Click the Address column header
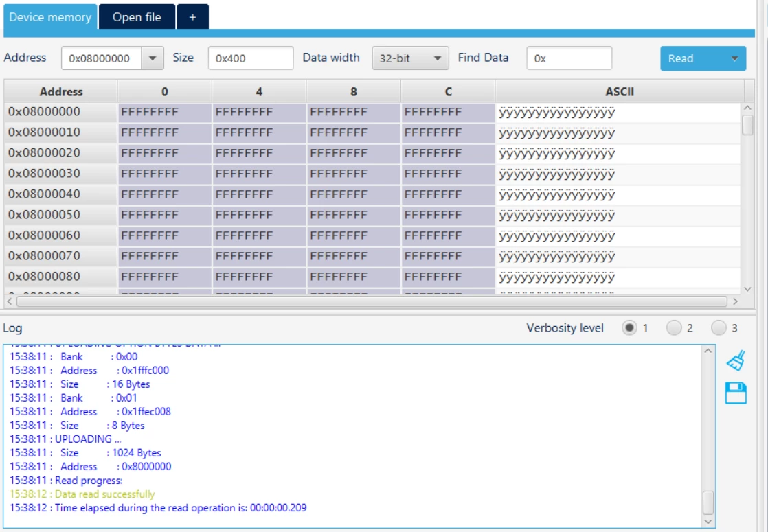The width and height of the screenshot is (768, 532). 60,91
